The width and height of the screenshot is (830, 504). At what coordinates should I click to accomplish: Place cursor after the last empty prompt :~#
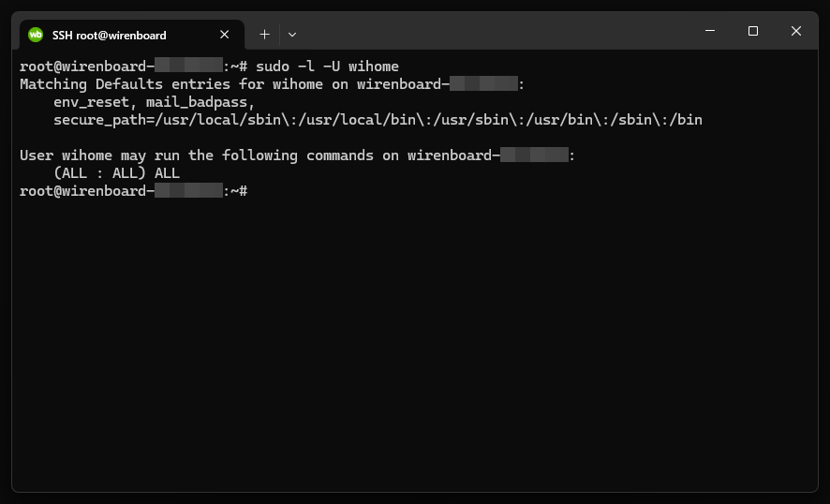251,191
